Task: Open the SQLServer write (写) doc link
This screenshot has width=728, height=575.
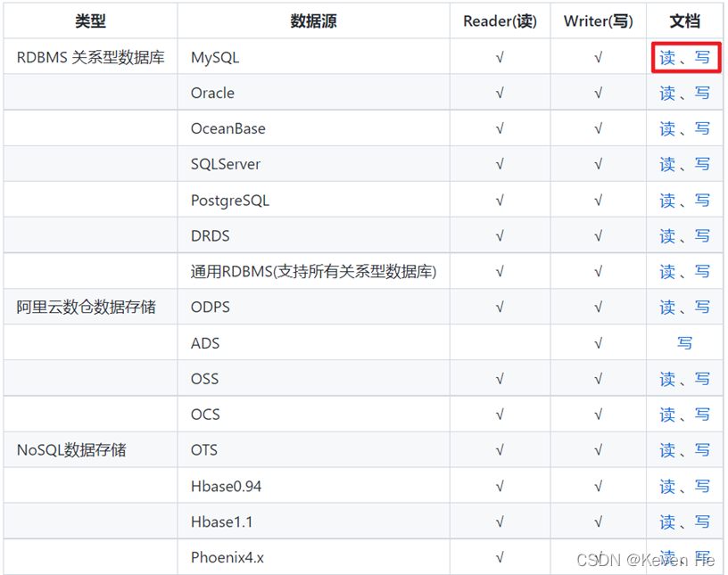Action: coord(702,164)
